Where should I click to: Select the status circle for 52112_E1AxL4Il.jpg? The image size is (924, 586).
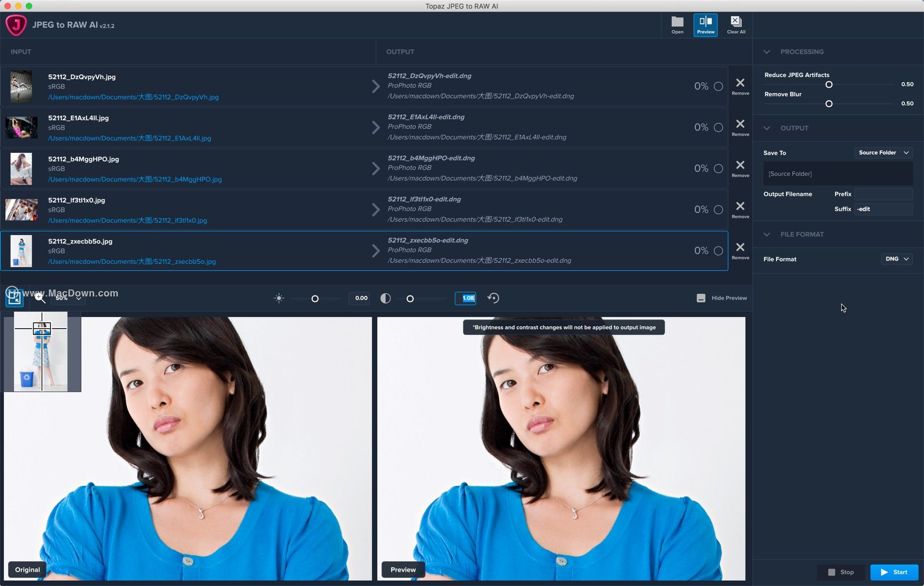coord(718,128)
